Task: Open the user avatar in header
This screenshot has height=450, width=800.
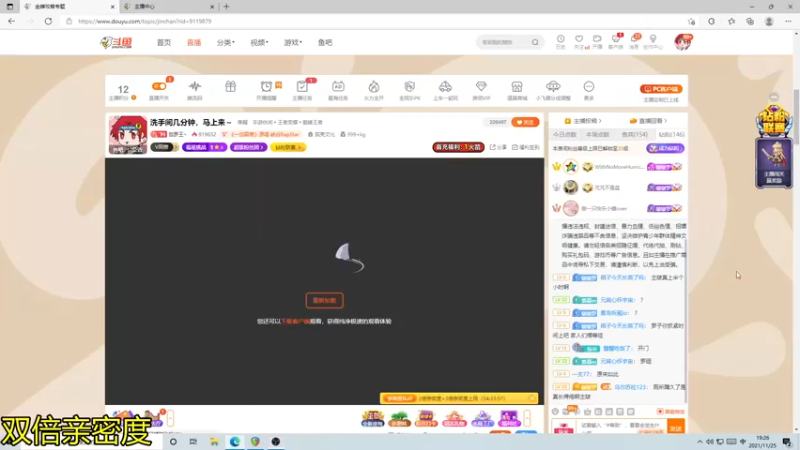Action: tap(682, 42)
